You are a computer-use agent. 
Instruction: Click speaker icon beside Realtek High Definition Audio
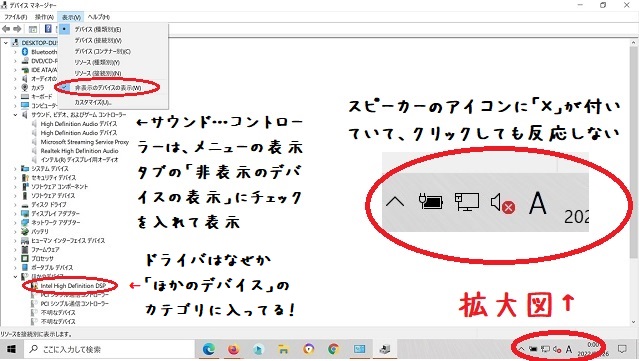[x=35, y=151]
